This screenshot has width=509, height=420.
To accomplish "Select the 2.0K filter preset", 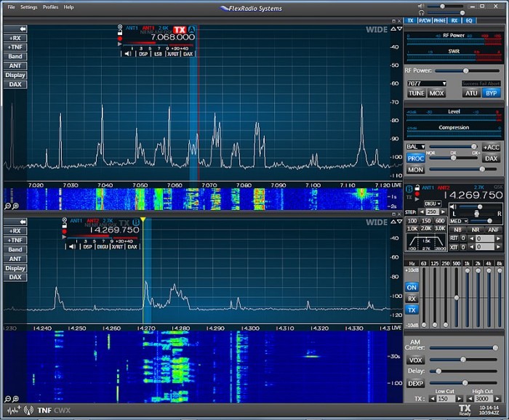I will click(x=426, y=229).
